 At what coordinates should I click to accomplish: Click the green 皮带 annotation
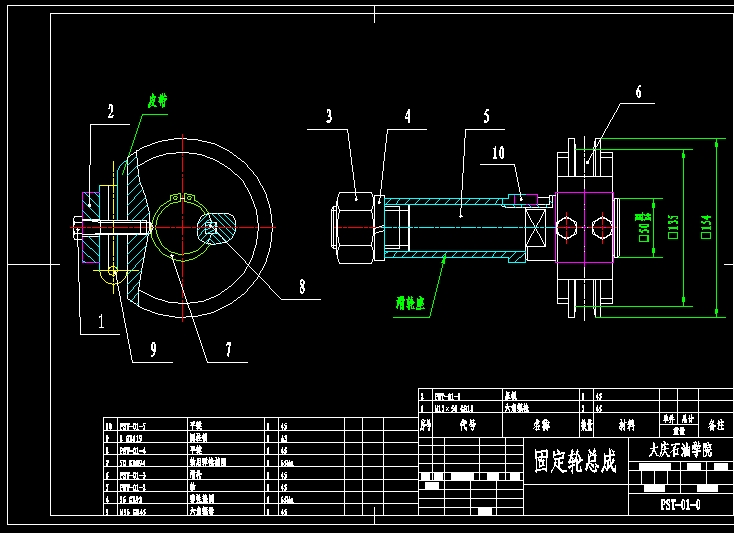[x=157, y=101]
